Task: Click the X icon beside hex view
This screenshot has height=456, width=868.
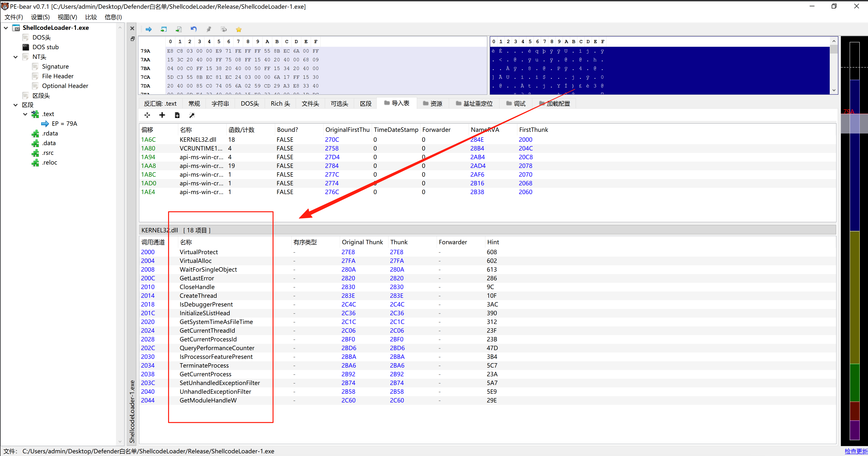Action: (132, 29)
